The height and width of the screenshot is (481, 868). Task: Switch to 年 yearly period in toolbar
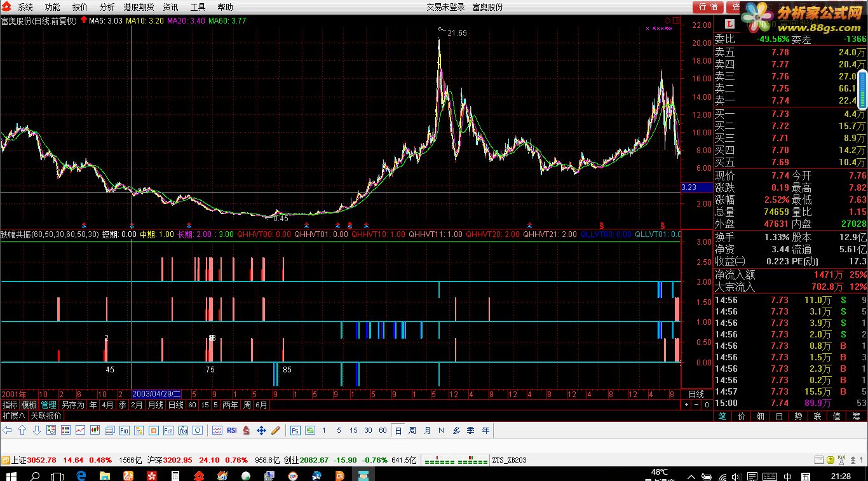point(485,430)
